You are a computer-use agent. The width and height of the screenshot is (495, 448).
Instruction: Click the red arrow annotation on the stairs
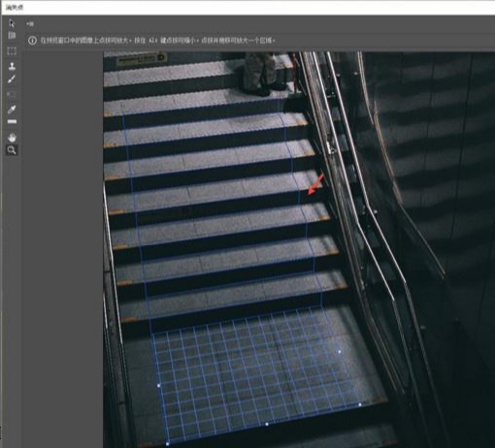pyautogui.click(x=315, y=184)
